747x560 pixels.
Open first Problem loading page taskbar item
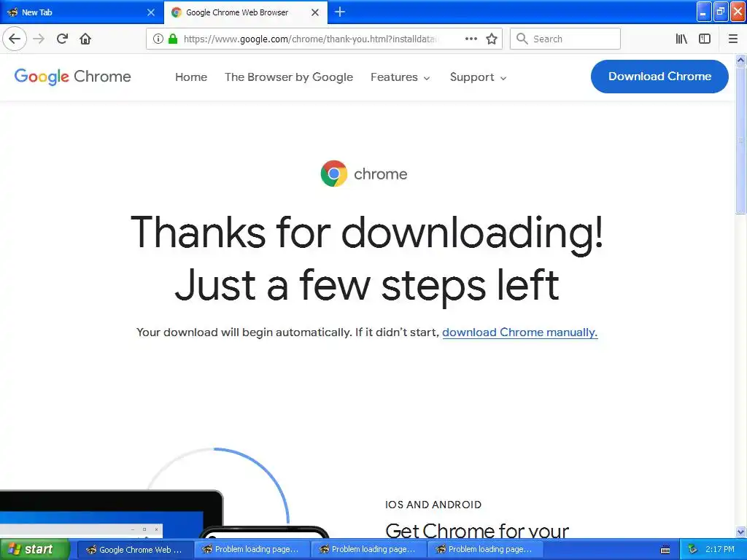click(252, 550)
